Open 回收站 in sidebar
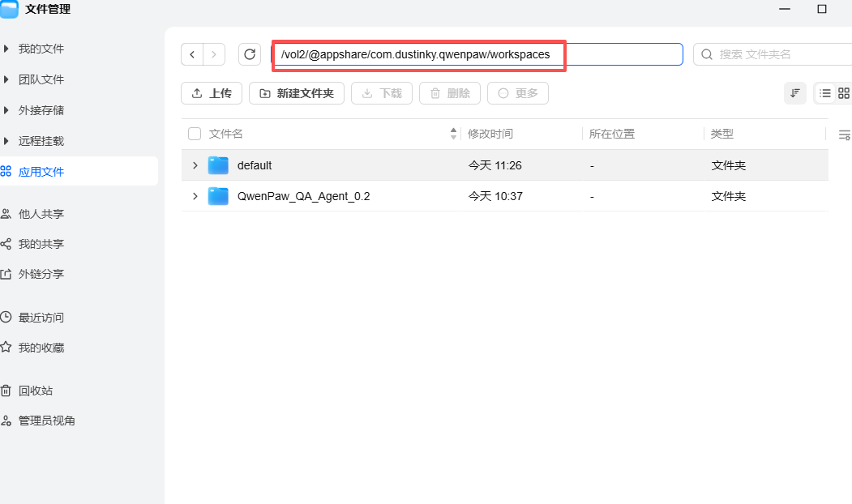852x504 pixels. point(36,391)
